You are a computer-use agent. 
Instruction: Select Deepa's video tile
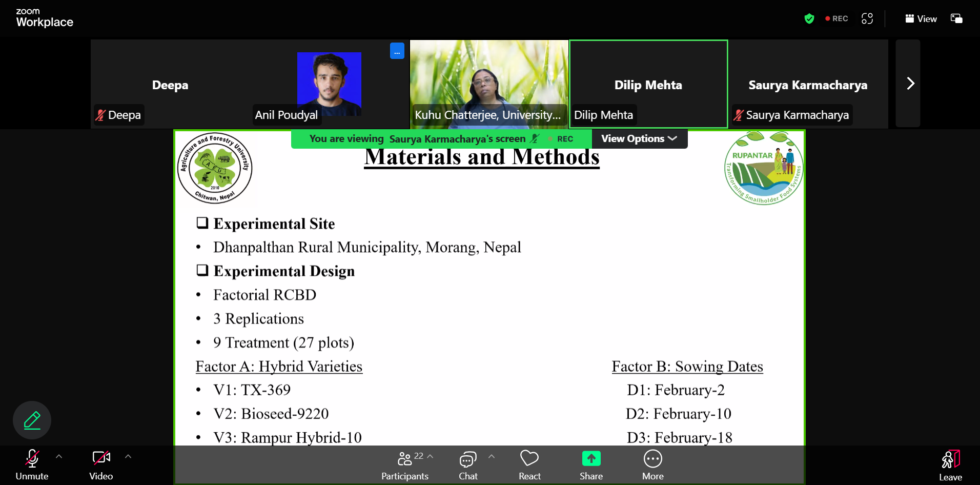pos(170,84)
